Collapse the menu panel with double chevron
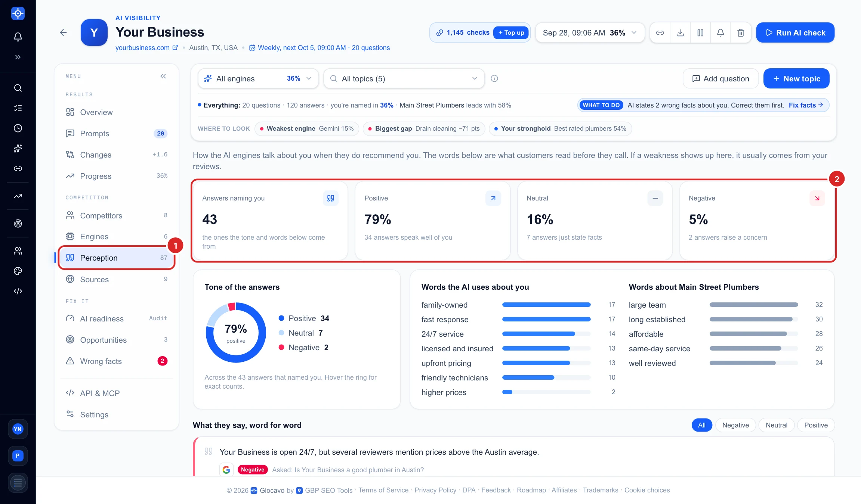Viewport: 861px width, 504px height. (x=163, y=76)
